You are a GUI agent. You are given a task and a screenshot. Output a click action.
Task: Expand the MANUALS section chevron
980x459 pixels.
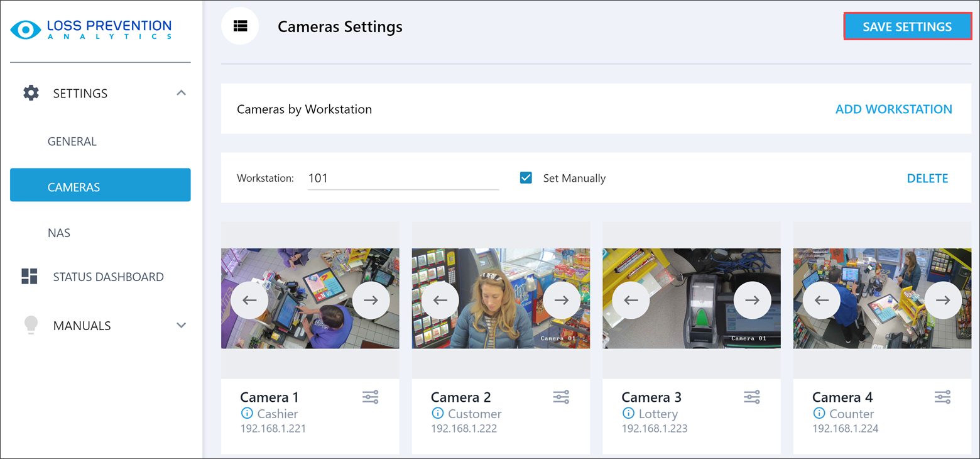coord(181,325)
